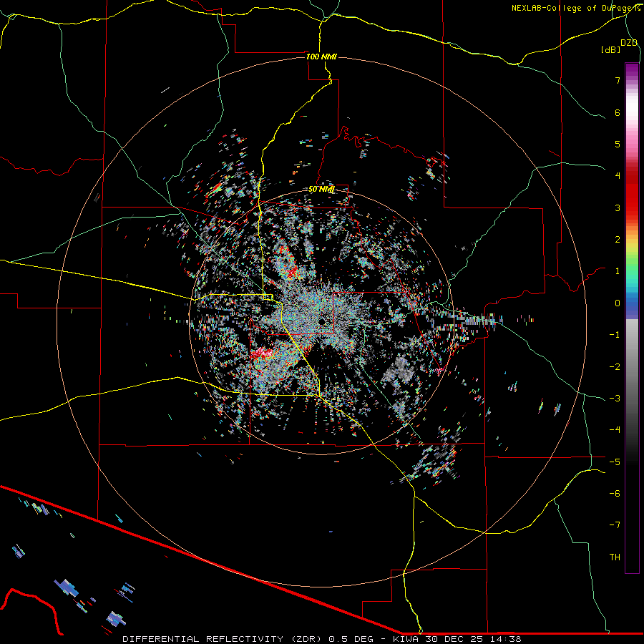The height and width of the screenshot is (644, 644).
Task: Click the "-2" color scale label
Action: pos(615,367)
